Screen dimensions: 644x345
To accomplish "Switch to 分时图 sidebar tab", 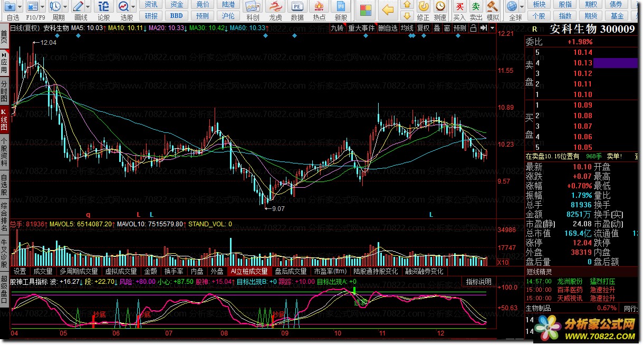I will click(x=4, y=91).
